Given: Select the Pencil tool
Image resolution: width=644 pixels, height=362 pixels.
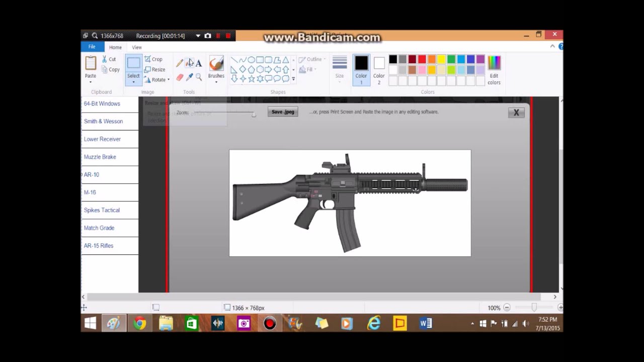Looking at the screenshot, I should 180,63.
